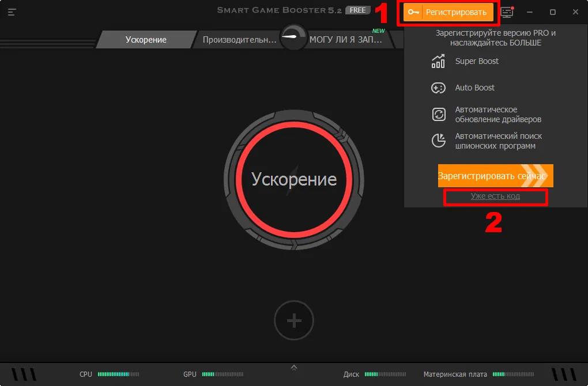The width and height of the screenshot is (588, 386).
Task: Open automatic driver update feature icon
Action: click(x=438, y=113)
